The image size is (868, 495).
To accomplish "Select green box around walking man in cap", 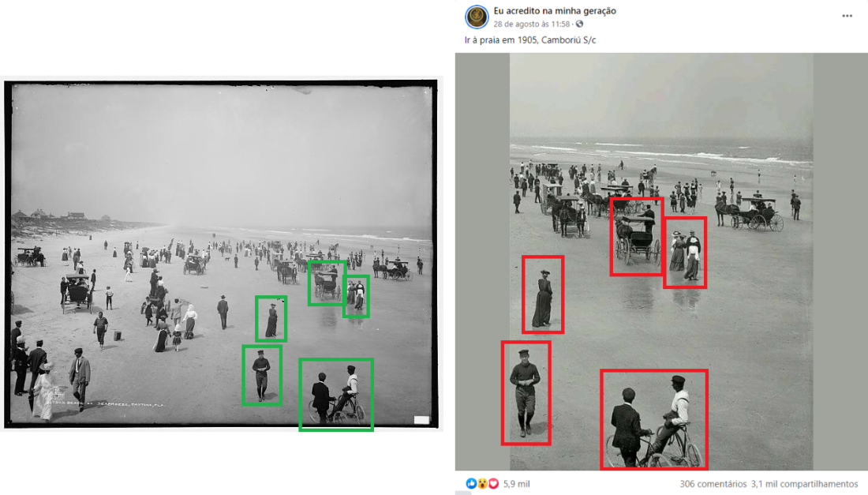I will [263, 376].
